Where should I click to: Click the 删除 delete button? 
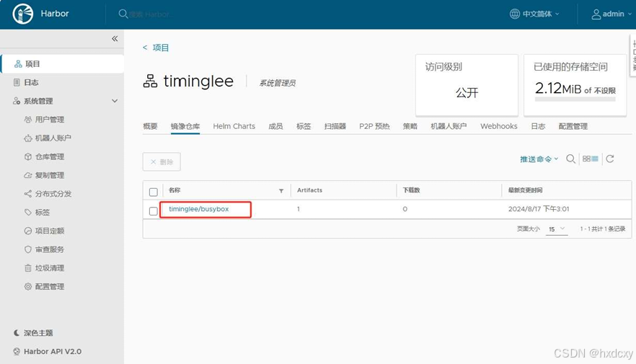click(x=162, y=161)
